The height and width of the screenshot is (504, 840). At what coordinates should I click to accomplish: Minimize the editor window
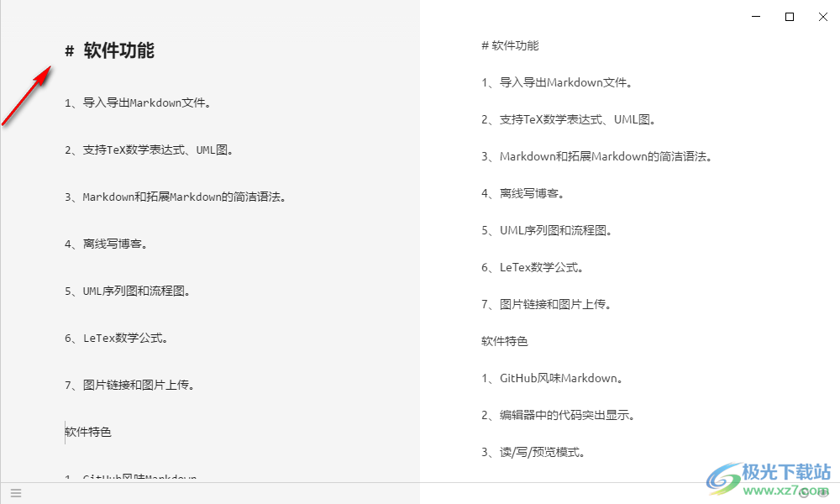click(x=756, y=17)
